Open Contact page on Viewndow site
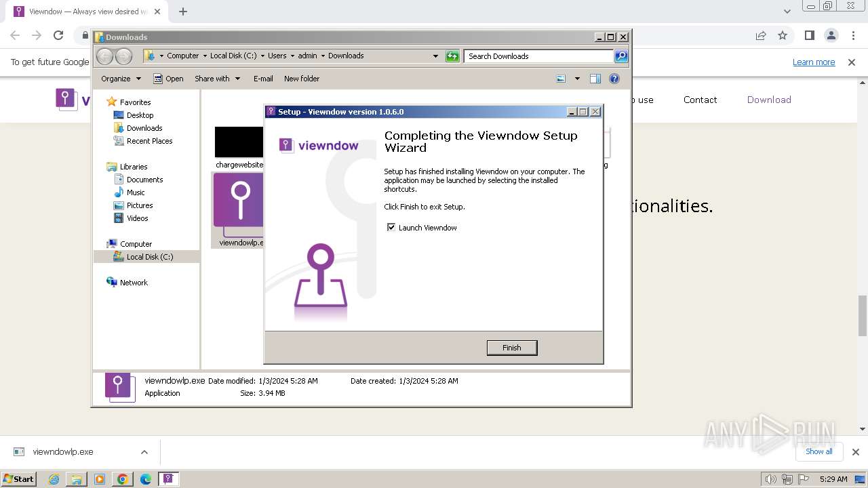The width and height of the screenshot is (868, 488). tap(700, 100)
